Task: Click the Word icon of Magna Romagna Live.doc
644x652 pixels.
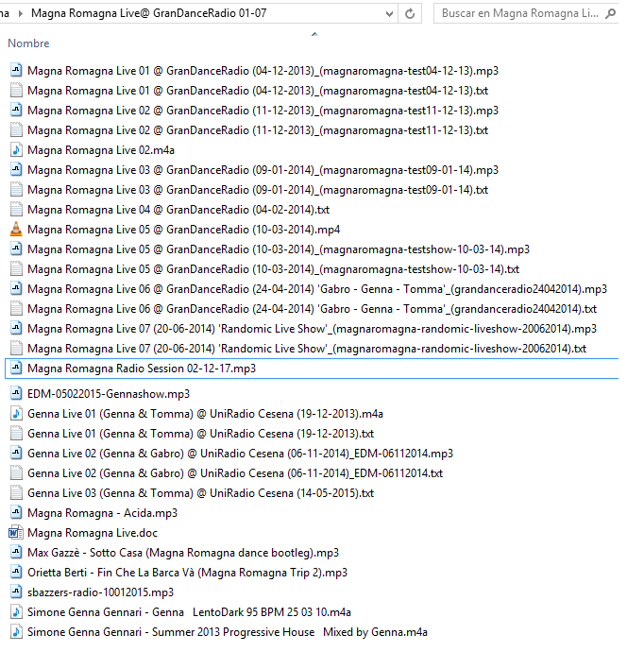Action: pyautogui.click(x=16, y=533)
